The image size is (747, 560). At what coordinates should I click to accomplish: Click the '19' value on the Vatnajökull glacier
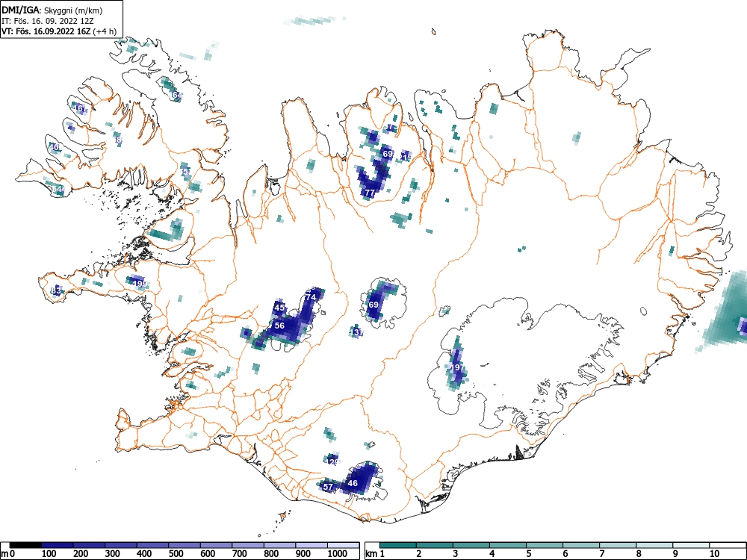coord(456,367)
